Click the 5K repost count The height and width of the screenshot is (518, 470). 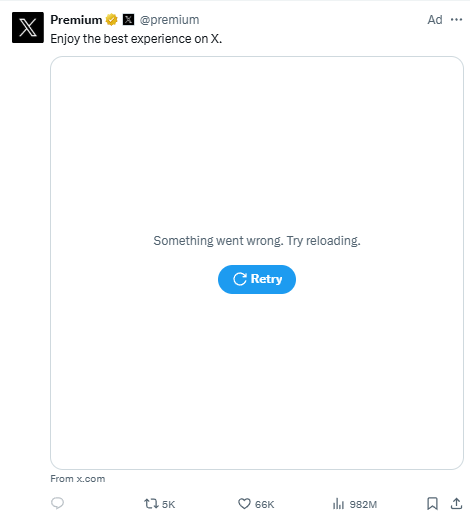tap(168, 504)
